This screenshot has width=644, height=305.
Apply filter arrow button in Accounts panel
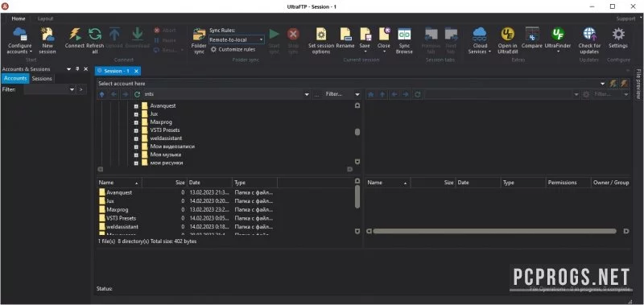click(81, 89)
